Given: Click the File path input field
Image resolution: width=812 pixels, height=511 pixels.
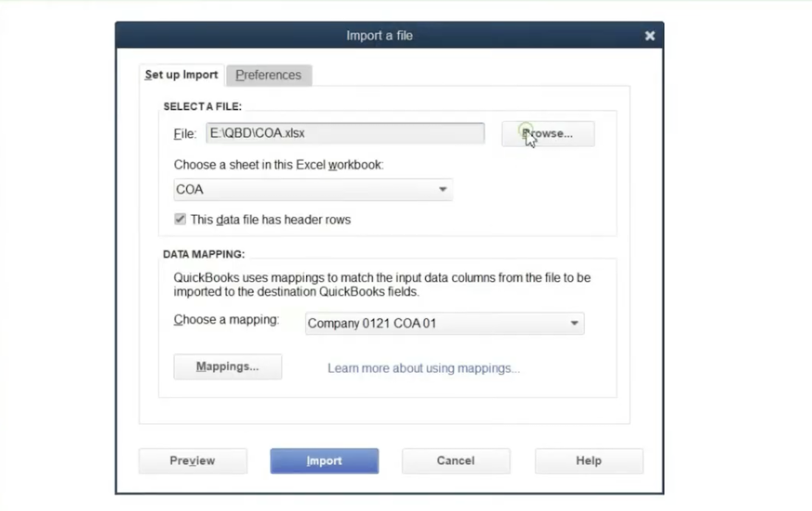Looking at the screenshot, I should click(345, 133).
